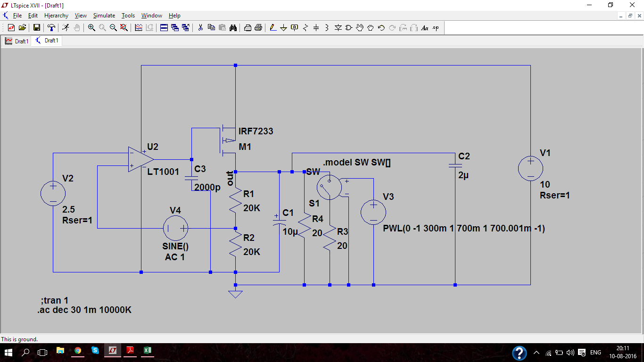
Task: Click the Zoom In magnifier icon
Action: 91,28
